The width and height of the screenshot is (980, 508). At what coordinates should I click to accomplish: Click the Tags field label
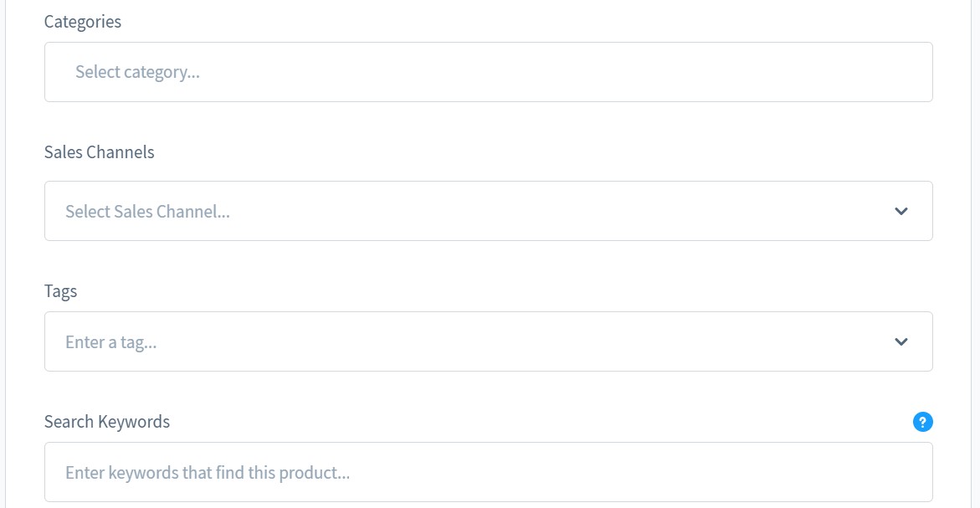[60, 291]
